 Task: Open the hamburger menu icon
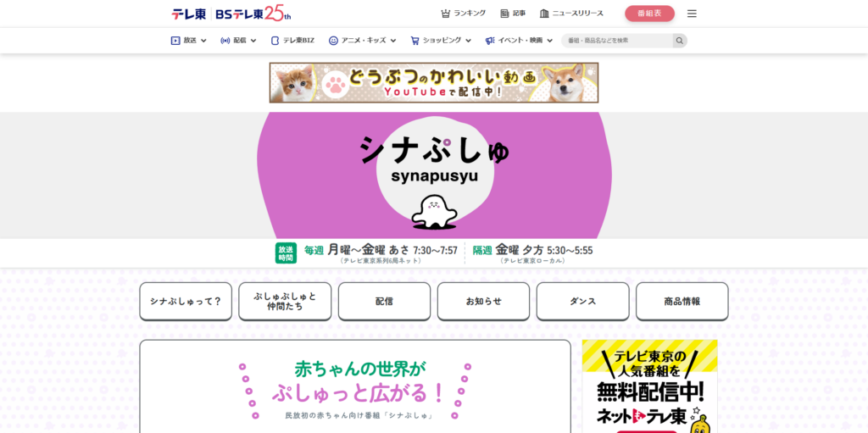point(692,14)
